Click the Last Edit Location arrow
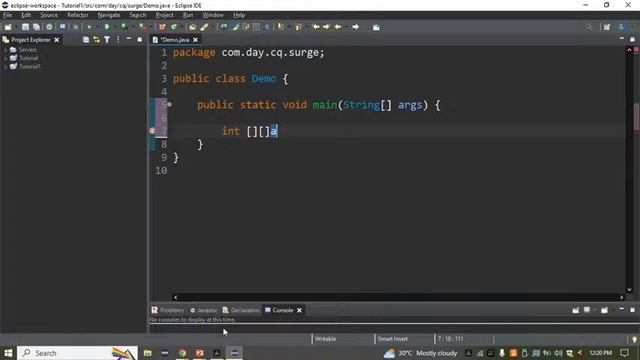The height and width of the screenshot is (360, 640). [338, 27]
